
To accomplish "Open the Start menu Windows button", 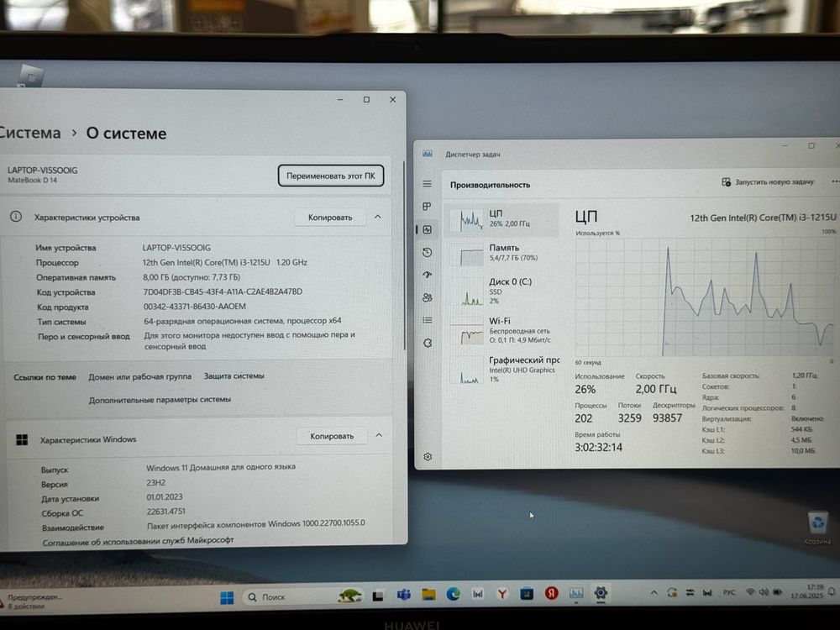I will 227,597.
